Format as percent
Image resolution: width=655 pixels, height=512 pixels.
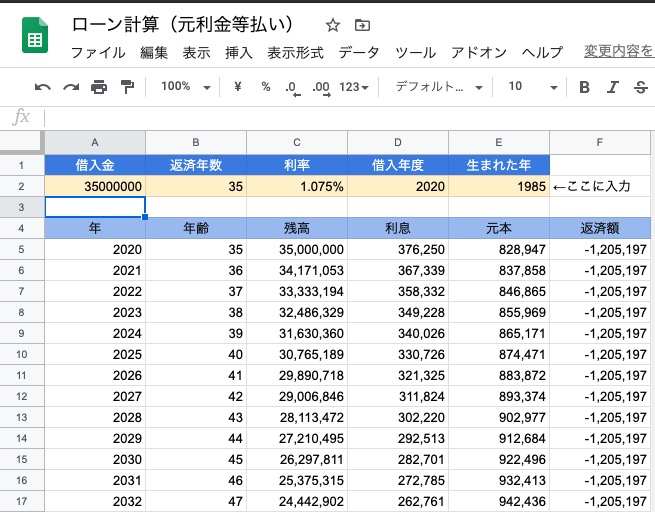266,86
